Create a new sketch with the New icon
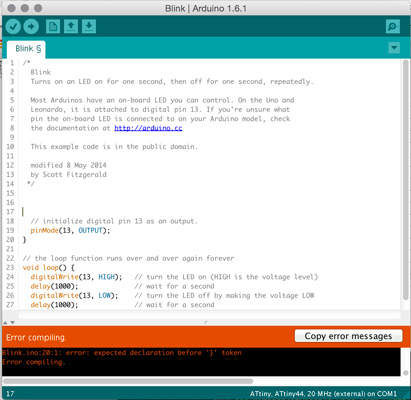 [x=53, y=27]
